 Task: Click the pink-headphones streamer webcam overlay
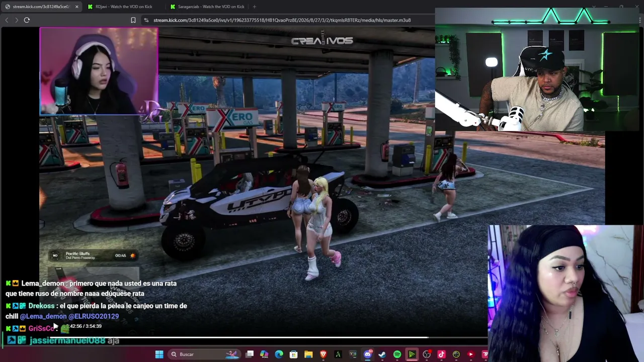[x=99, y=71]
